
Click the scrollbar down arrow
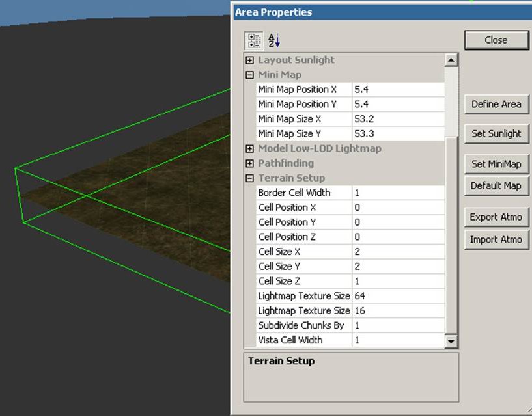pyautogui.click(x=451, y=341)
